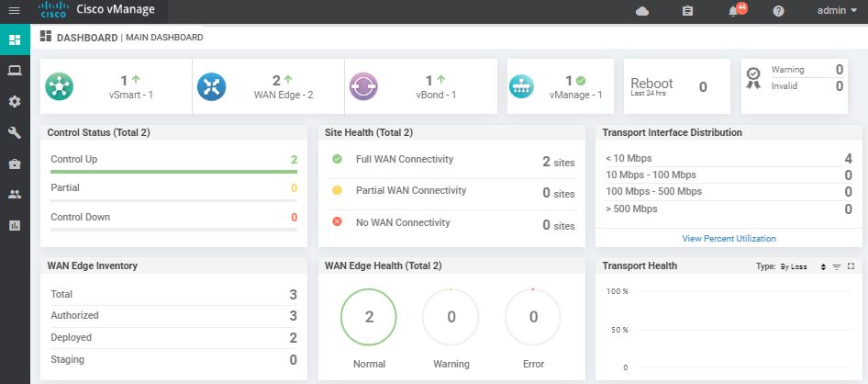Expand the admin user dropdown
The height and width of the screenshot is (384, 868).
click(837, 10)
